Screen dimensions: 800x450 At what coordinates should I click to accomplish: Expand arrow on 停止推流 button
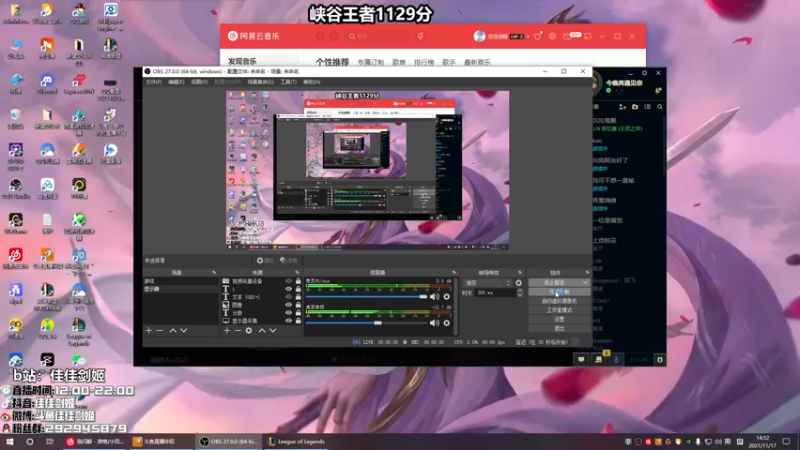(585, 283)
